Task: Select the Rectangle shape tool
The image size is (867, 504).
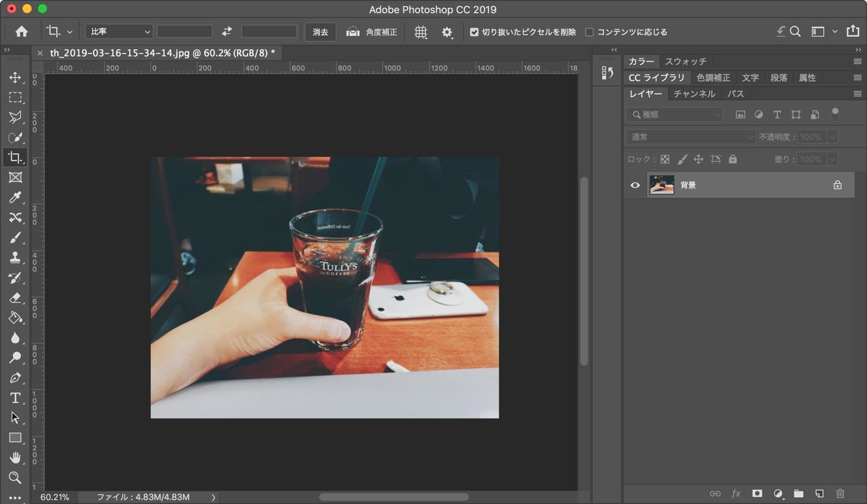Action: 15,438
